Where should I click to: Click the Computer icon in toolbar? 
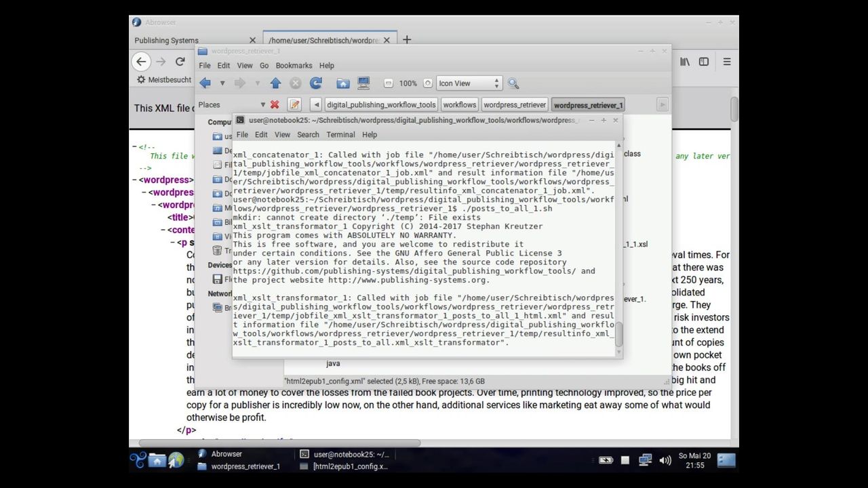click(363, 83)
